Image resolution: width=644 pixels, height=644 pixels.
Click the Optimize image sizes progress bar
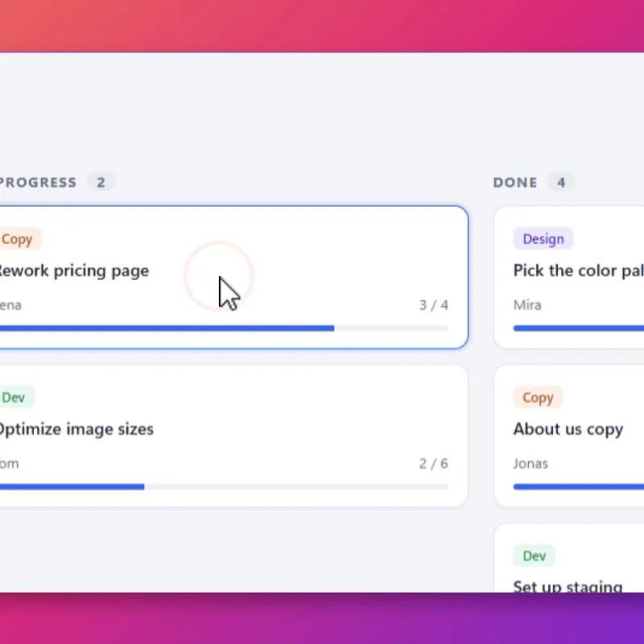[225, 487]
